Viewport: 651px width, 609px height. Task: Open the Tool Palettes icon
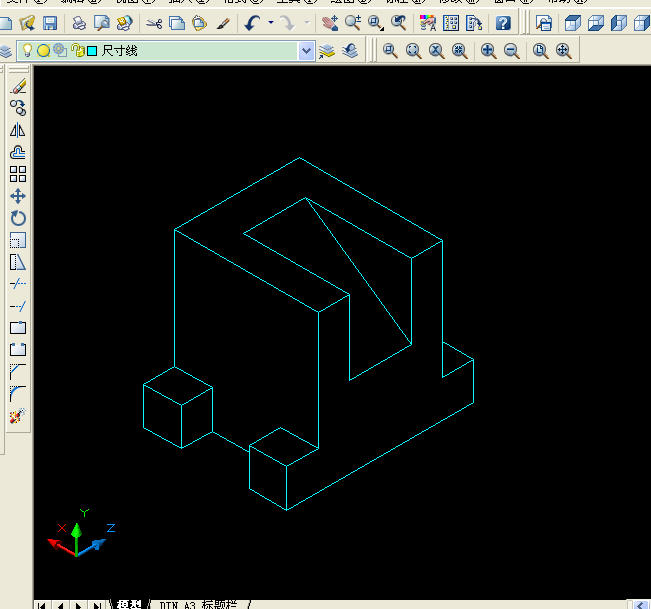(x=474, y=23)
